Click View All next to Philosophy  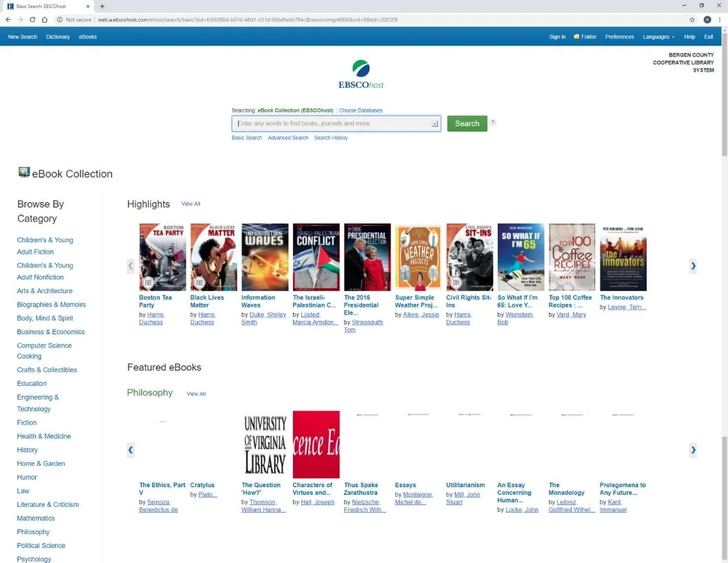click(196, 394)
